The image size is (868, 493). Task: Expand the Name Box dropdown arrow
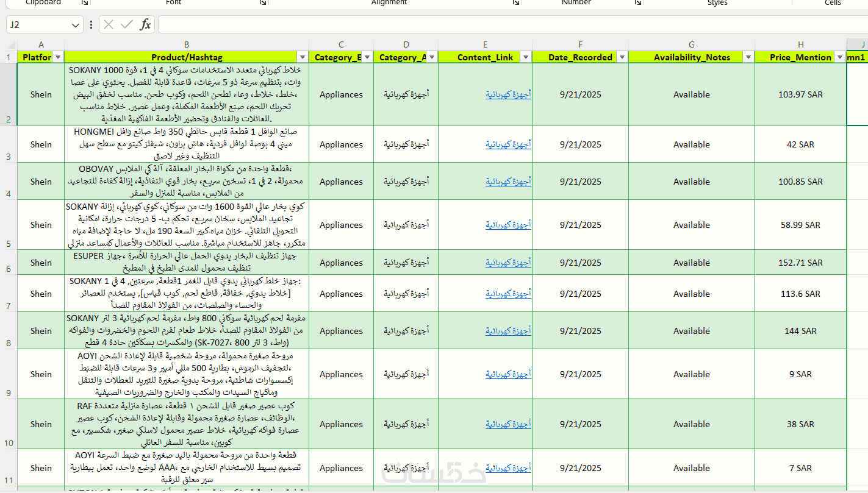coord(76,25)
